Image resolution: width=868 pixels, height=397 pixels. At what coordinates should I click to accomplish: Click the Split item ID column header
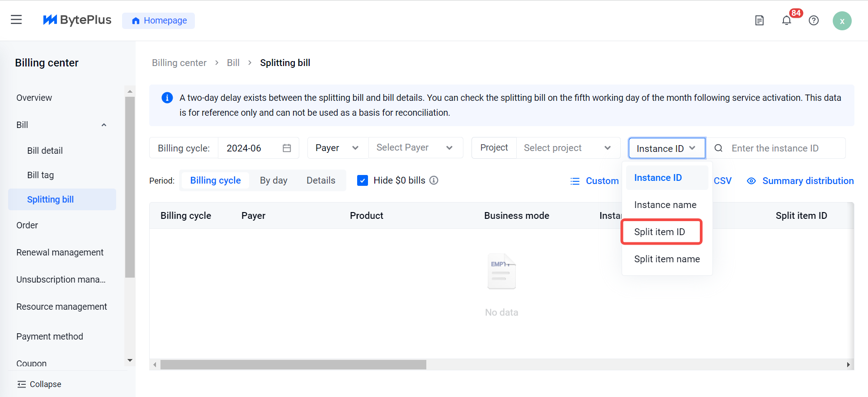[x=801, y=216]
